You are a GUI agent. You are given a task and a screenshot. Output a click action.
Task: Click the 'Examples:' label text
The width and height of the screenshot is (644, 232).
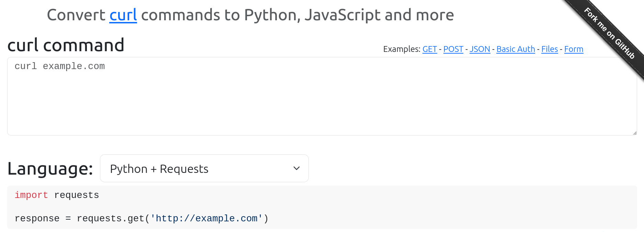pyautogui.click(x=401, y=49)
